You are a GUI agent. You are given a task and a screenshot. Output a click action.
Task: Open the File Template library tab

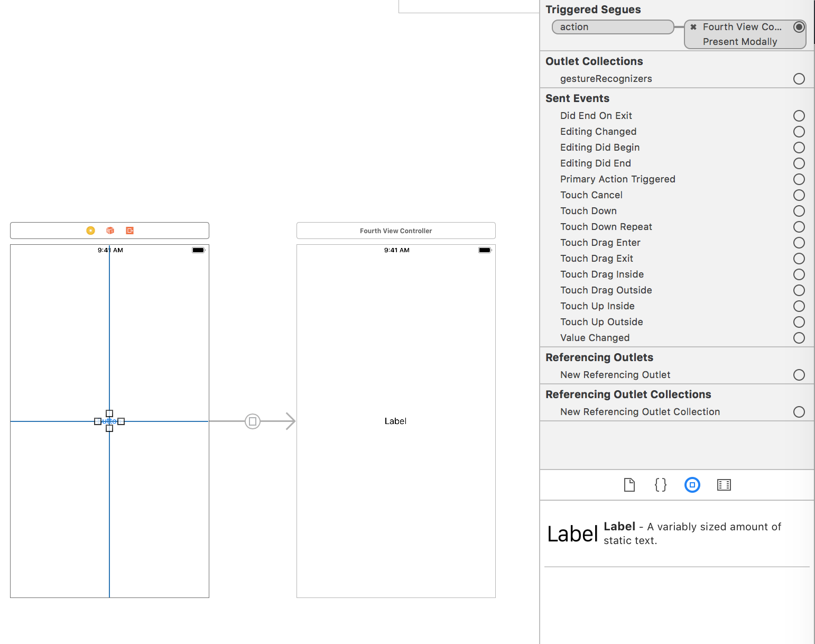(x=629, y=485)
